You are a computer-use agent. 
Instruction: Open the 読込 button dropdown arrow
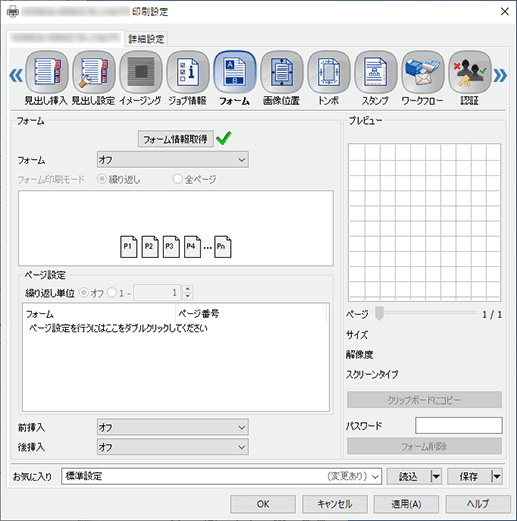(436, 476)
